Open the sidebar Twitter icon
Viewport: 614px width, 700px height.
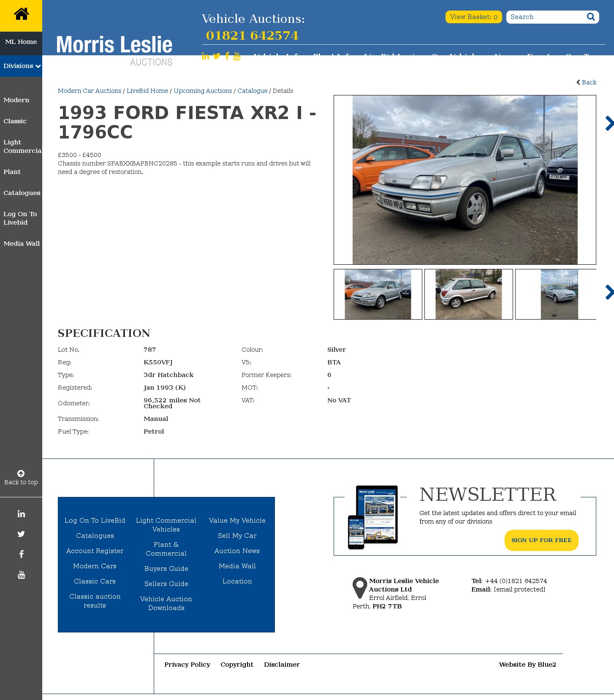(x=21, y=534)
